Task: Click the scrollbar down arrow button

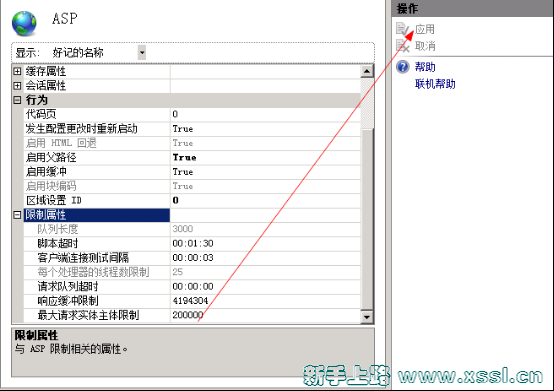Action: click(x=367, y=316)
